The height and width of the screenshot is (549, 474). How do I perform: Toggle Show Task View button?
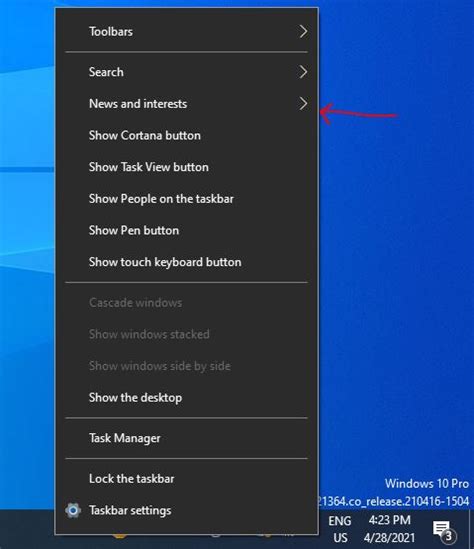186,167
